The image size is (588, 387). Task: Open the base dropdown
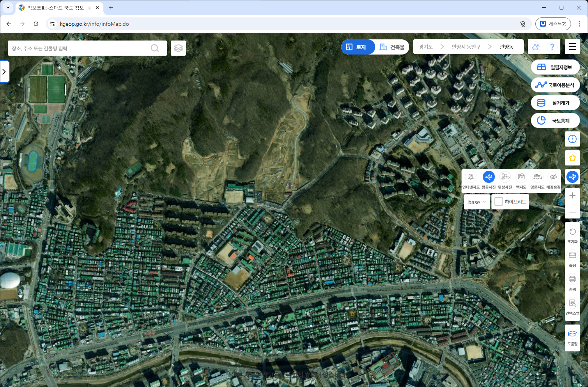(x=477, y=202)
